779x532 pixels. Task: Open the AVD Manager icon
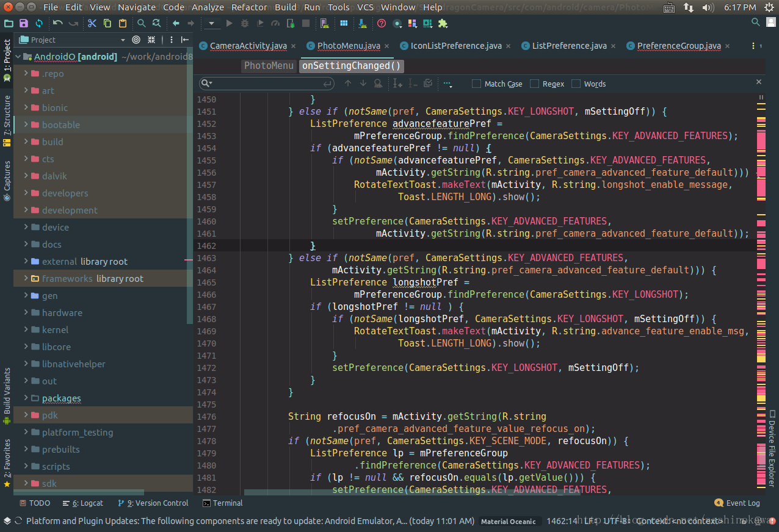325,23
